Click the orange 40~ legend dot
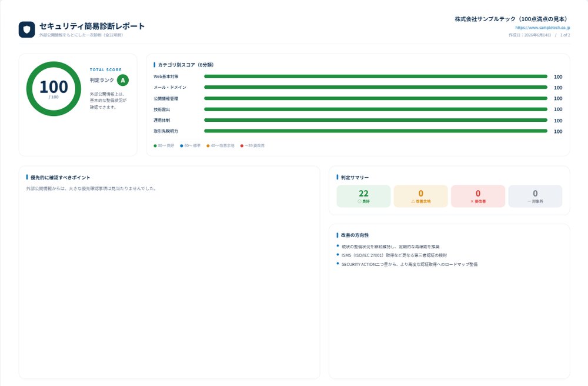This screenshot has width=588, height=386. (208, 146)
